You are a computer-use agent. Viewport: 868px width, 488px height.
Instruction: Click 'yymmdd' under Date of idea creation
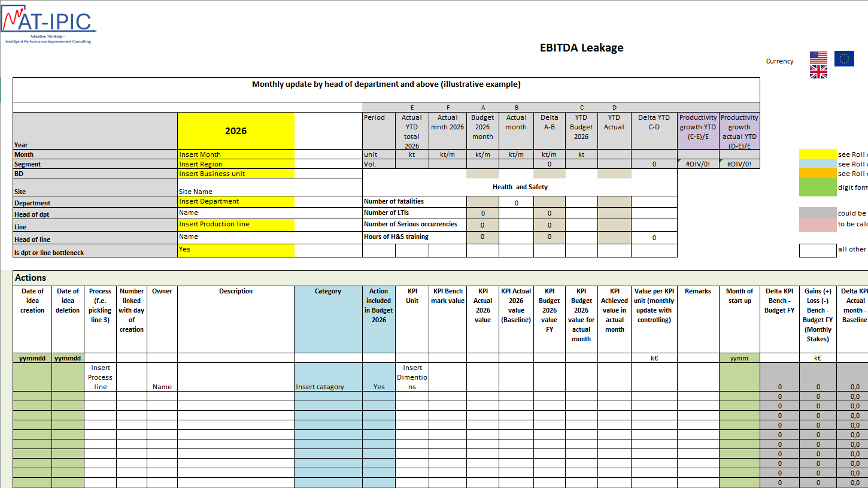[32, 358]
